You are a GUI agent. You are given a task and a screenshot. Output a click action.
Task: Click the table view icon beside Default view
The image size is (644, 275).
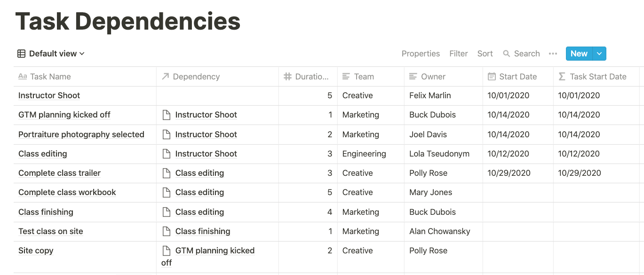click(x=22, y=54)
